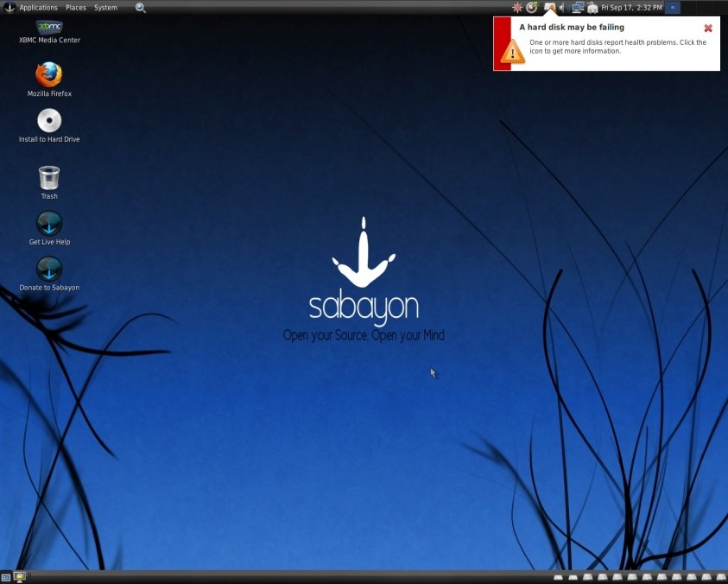Open the System menu

pos(105,8)
